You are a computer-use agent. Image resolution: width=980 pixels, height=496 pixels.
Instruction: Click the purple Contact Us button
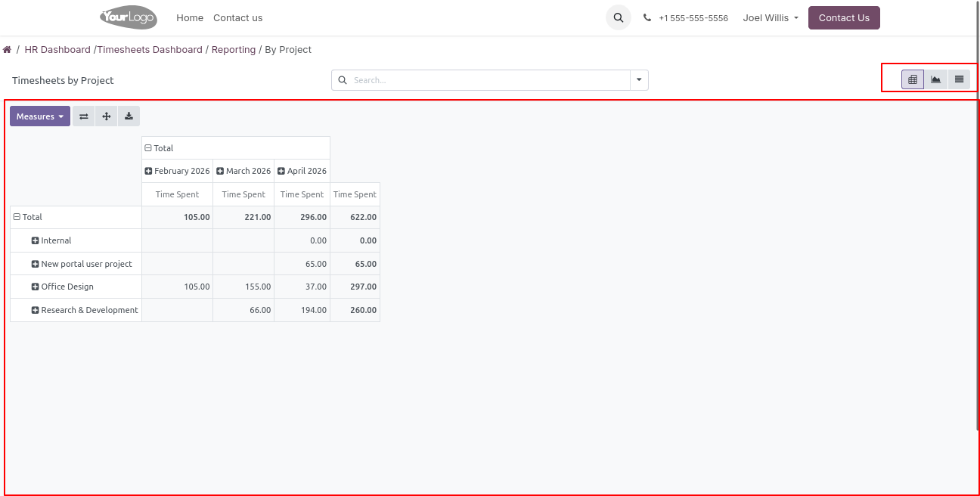tap(843, 17)
